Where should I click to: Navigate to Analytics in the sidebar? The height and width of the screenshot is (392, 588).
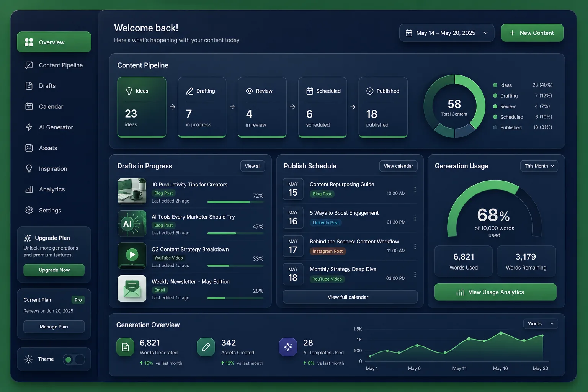click(54, 189)
